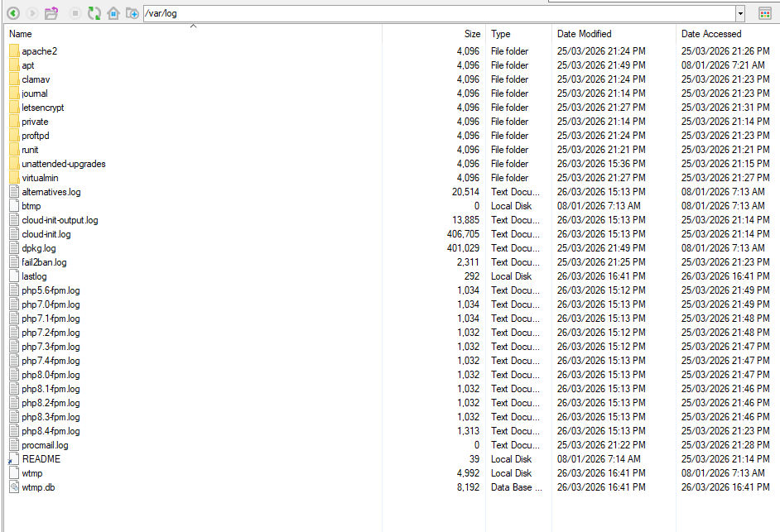780x532 pixels.
Task: Expand the path history dropdown
Action: (x=739, y=13)
